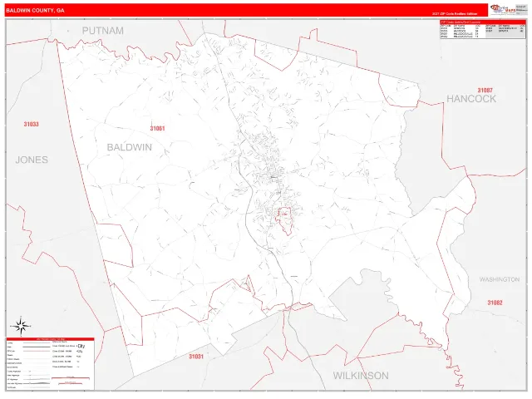The height and width of the screenshot is (399, 532).
Task: Click the 'BALDWIN COUNTY, GA' title
Action: point(35,11)
